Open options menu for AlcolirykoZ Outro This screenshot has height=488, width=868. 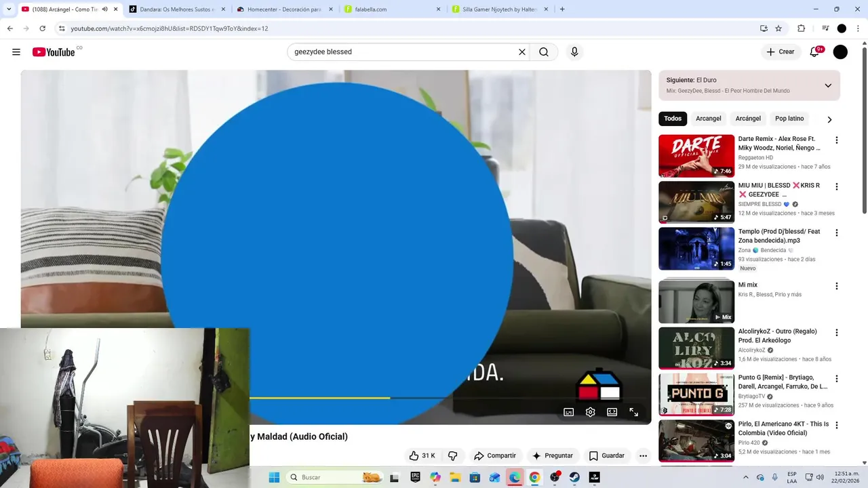pyautogui.click(x=837, y=333)
